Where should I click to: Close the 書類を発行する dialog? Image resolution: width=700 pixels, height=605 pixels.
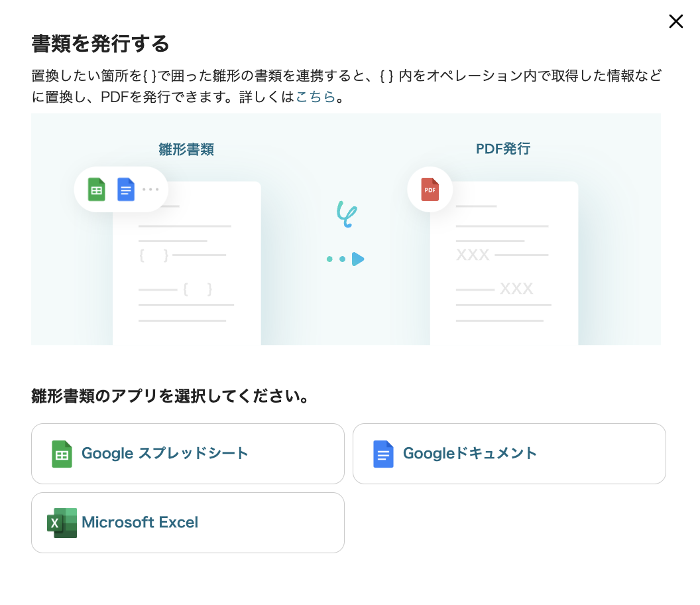676,21
